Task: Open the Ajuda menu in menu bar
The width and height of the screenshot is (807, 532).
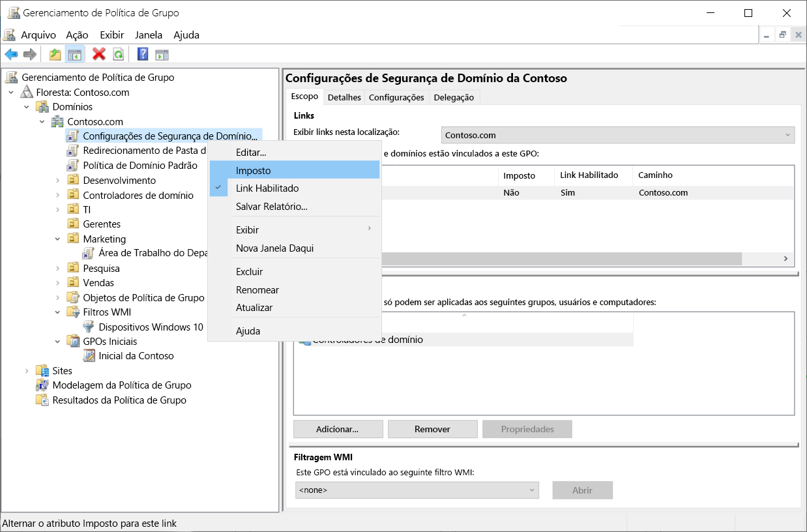Action: click(186, 35)
